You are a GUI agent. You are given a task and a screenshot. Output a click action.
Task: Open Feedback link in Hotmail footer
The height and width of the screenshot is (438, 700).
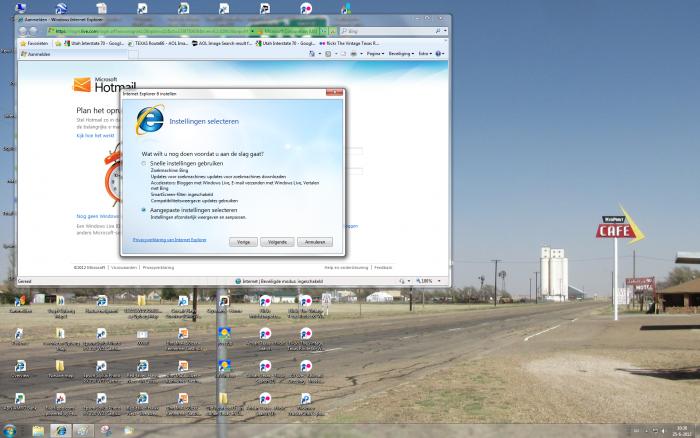pos(383,267)
